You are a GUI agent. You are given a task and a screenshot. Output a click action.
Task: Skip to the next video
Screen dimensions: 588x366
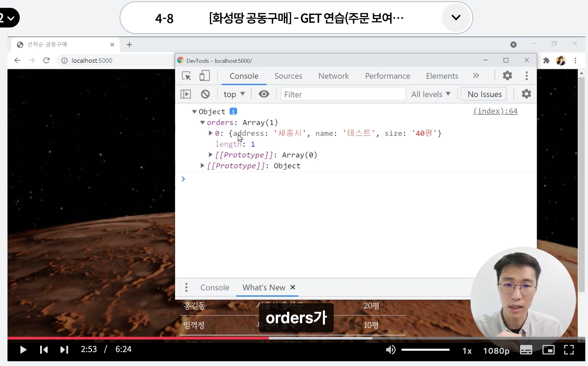[64, 349]
